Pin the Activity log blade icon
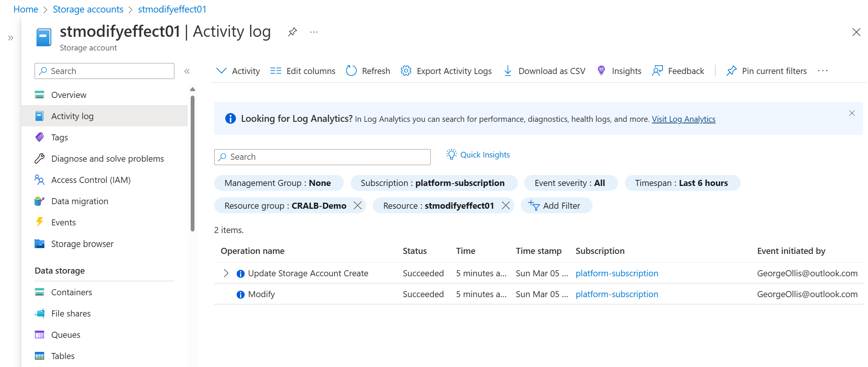Viewport: 868px width, 367px height. [292, 32]
